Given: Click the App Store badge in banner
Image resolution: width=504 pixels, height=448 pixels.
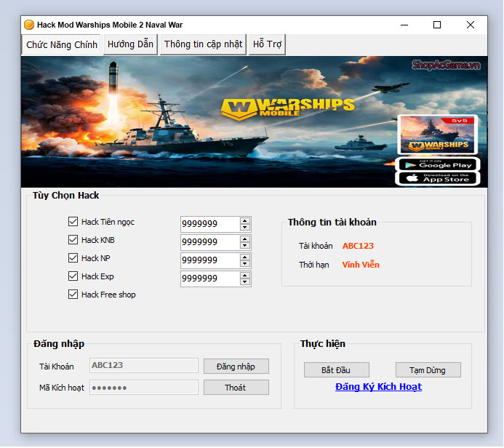Looking at the screenshot, I should pyautogui.click(x=438, y=178).
